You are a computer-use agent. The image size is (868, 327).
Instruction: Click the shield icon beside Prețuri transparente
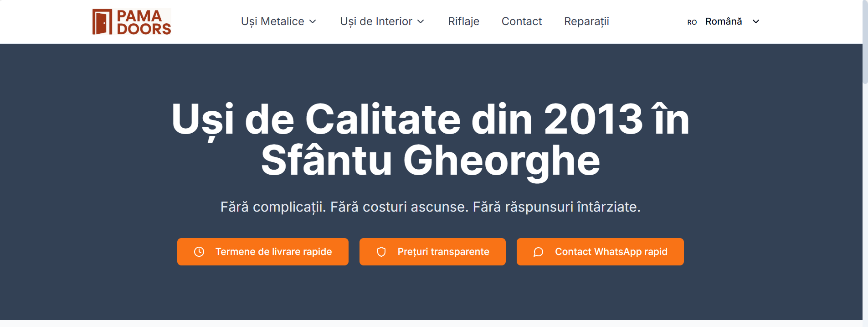coord(381,252)
